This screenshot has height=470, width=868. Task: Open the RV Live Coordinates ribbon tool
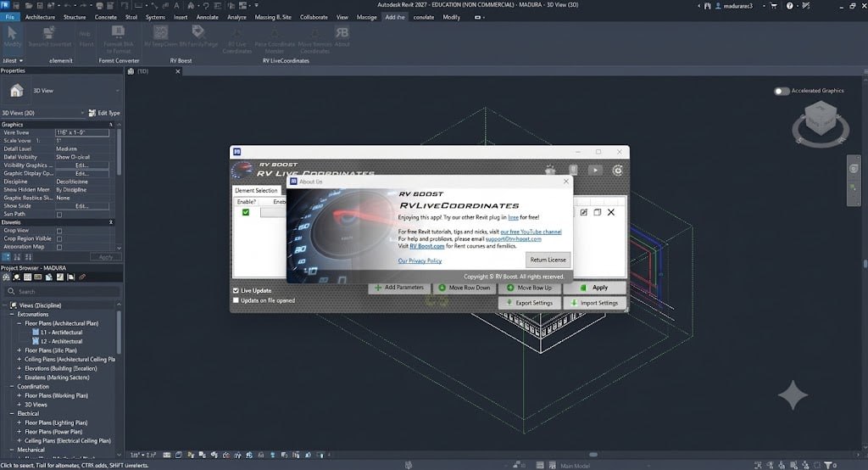click(x=237, y=39)
